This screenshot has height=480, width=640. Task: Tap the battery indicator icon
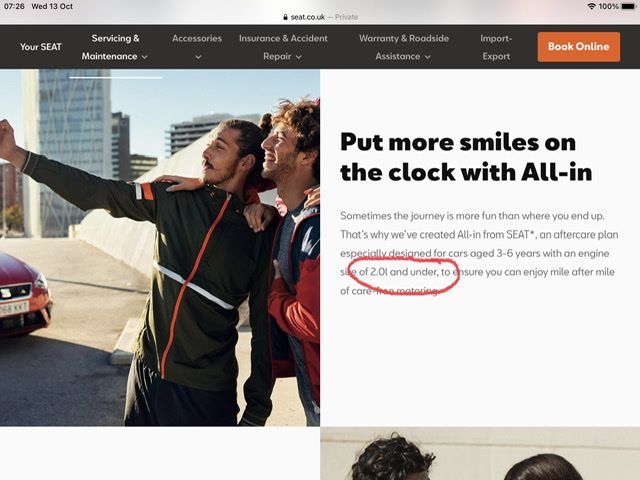(x=629, y=6)
